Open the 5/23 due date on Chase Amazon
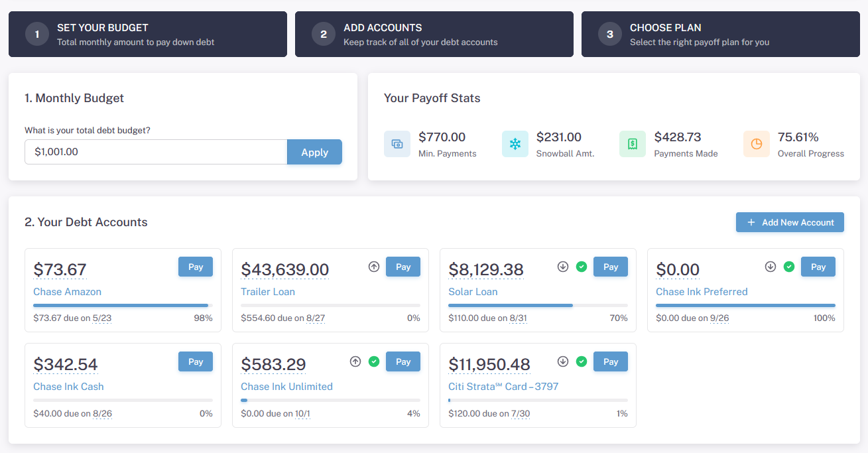This screenshot has height=453, width=868. click(102, 318)
